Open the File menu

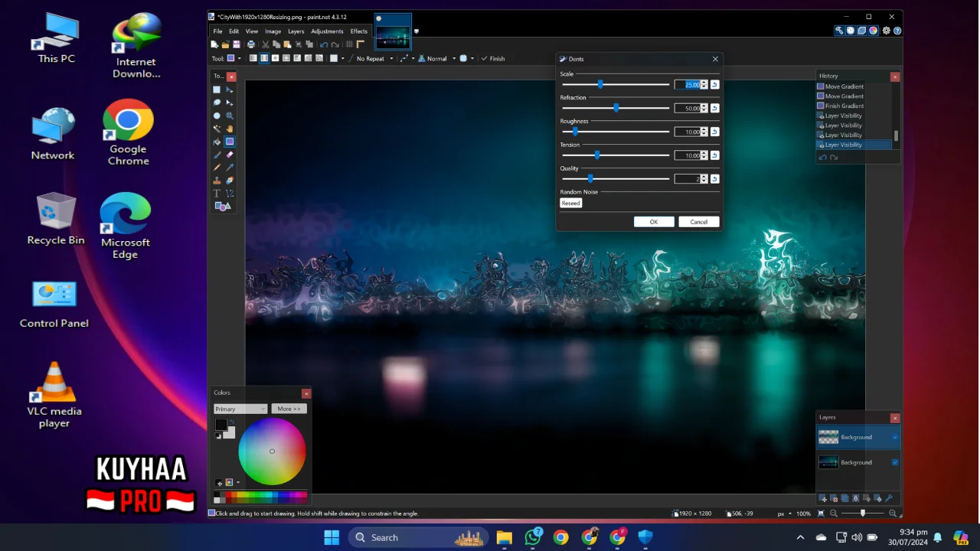point(218,31)
